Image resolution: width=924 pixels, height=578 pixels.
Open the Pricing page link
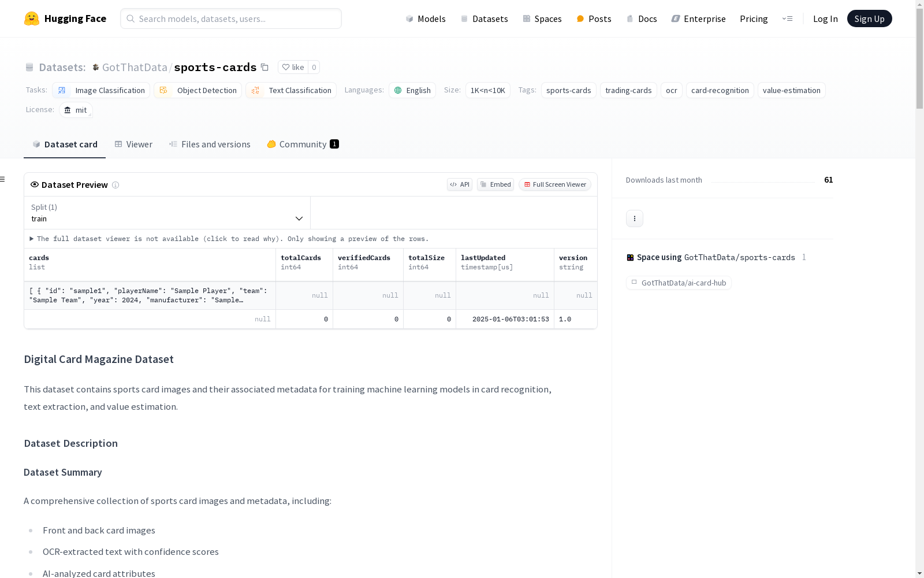click(x=754, y=18)
